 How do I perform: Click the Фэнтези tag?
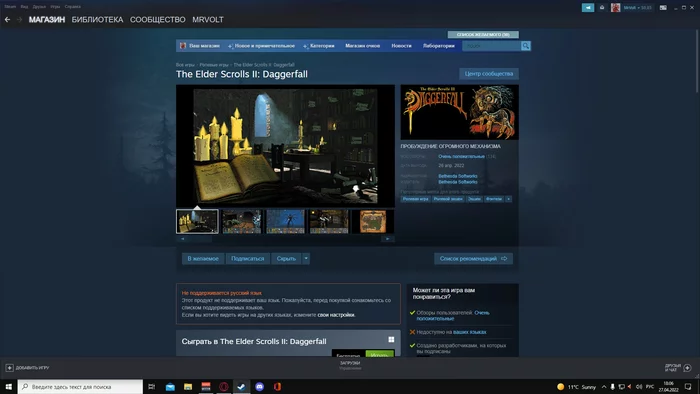point(494,199)
